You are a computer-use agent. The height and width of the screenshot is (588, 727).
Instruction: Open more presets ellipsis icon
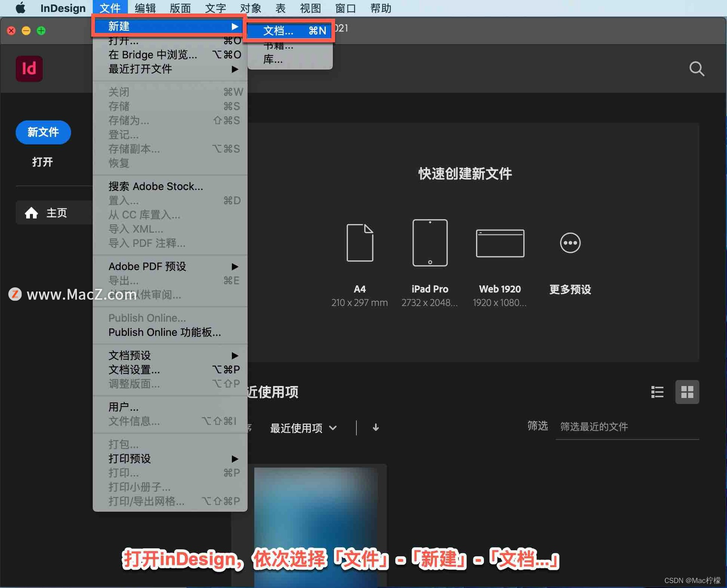pos(570,243)
